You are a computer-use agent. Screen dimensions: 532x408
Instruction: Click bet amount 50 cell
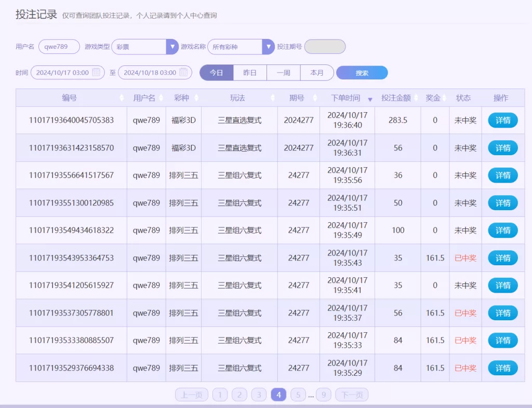(x=398, y=203)
